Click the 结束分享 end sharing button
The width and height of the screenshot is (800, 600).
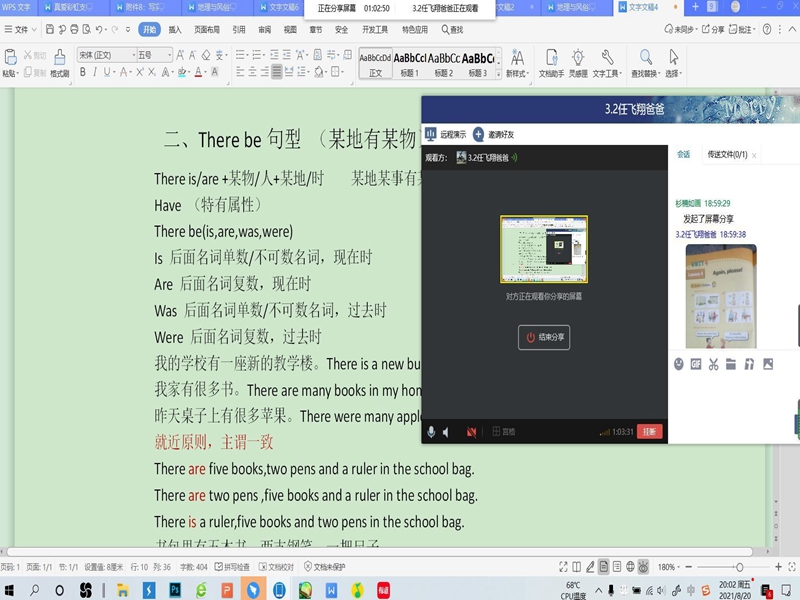544,337
